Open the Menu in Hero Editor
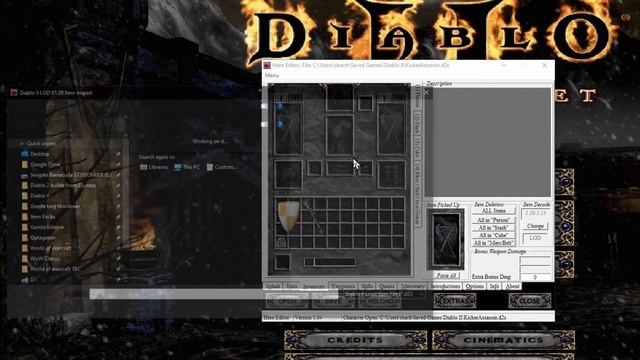 tap(272, 76)
